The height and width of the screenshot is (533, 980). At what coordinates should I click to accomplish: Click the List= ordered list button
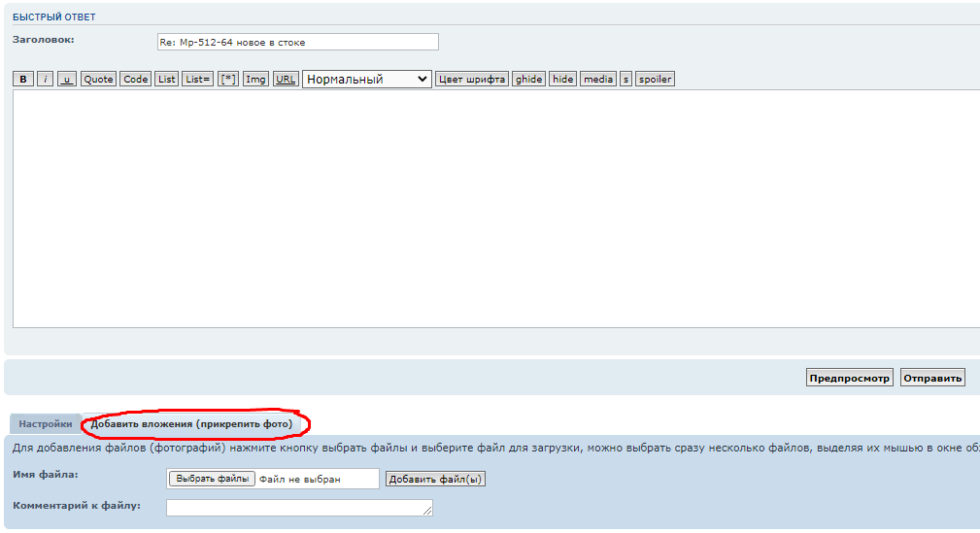click(197, 80)
